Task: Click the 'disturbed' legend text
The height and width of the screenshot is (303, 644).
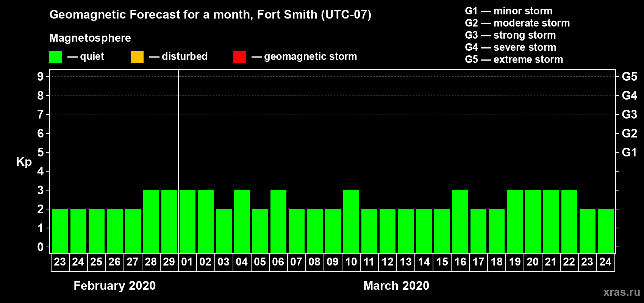Action: 185,56
